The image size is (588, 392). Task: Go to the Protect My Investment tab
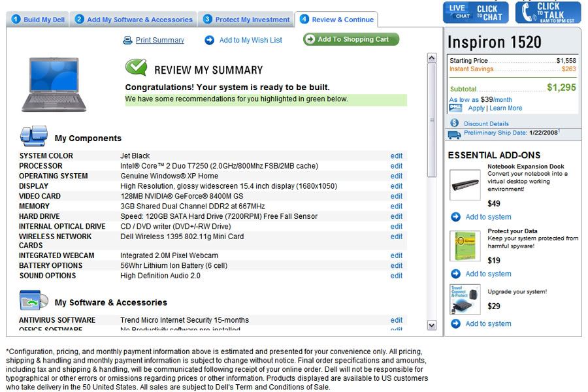[246, 20]
